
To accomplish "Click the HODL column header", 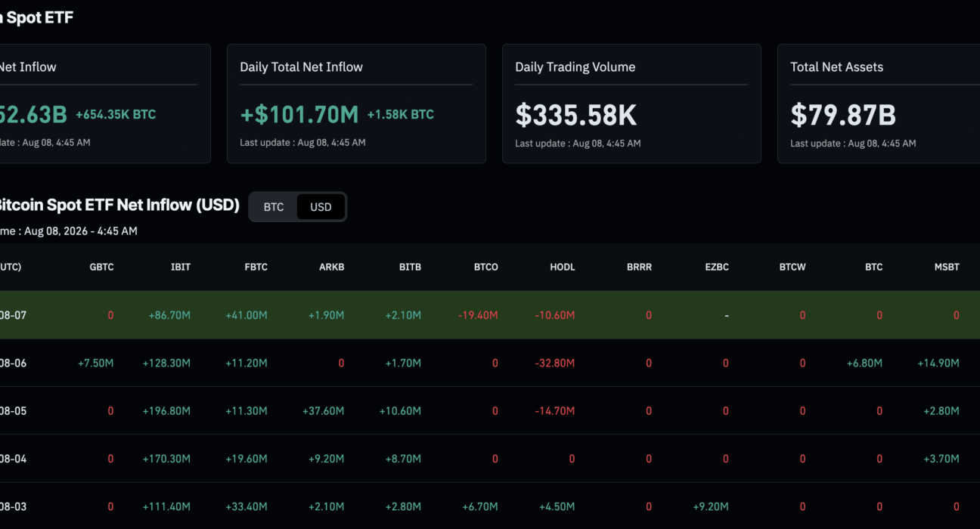I will coord(563,267).
